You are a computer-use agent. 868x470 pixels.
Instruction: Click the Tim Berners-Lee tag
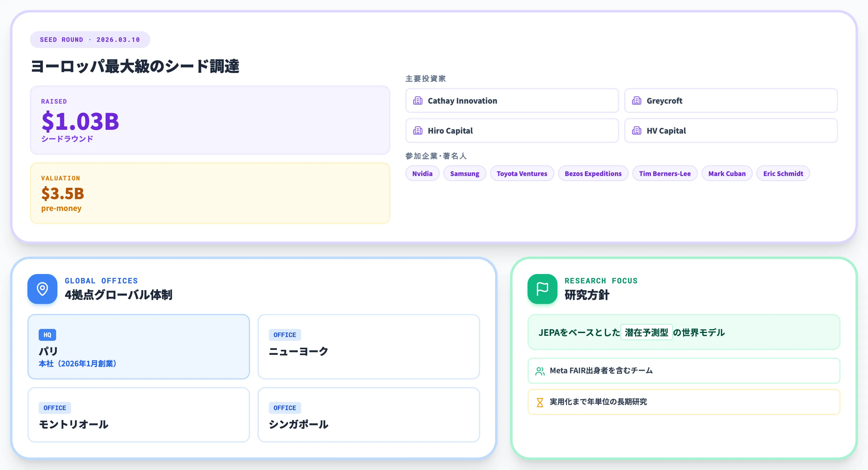[x=664, y=174]
